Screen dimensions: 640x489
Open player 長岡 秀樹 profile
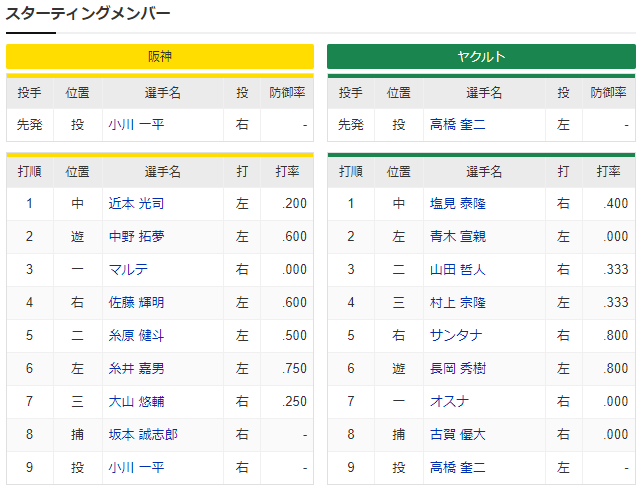coord(458,369)
